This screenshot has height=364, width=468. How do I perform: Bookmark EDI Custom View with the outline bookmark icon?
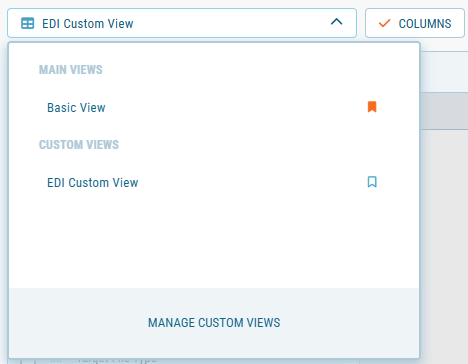pos(372,182)
